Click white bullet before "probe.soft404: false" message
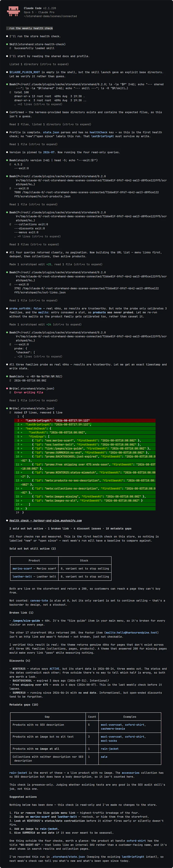Screen dimensions: 173x868 pos(7,308)
